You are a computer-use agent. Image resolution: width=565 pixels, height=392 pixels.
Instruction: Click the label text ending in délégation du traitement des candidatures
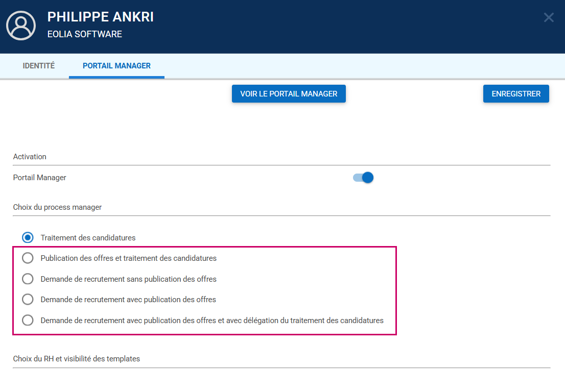(212, 321)
